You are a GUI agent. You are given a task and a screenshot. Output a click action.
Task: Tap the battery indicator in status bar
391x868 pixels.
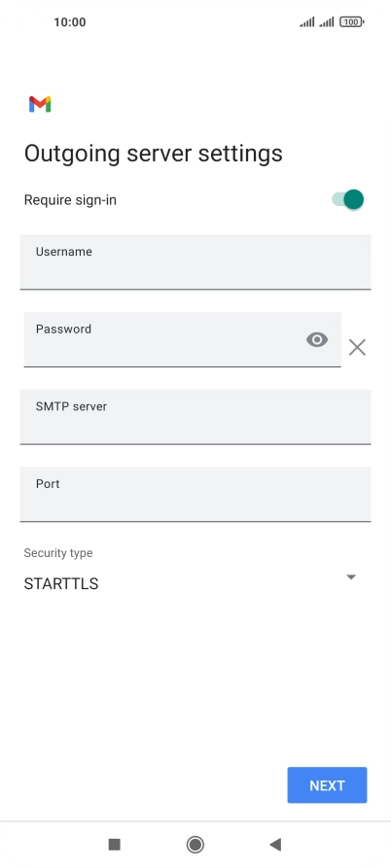(352, 22)
